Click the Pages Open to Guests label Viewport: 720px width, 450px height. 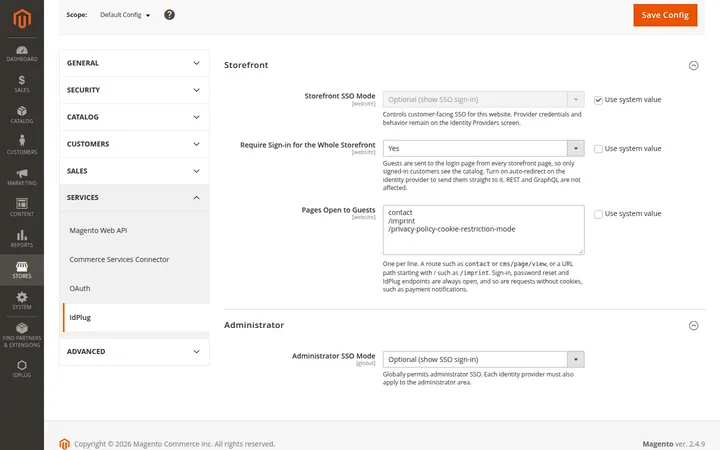coord(338,210)
